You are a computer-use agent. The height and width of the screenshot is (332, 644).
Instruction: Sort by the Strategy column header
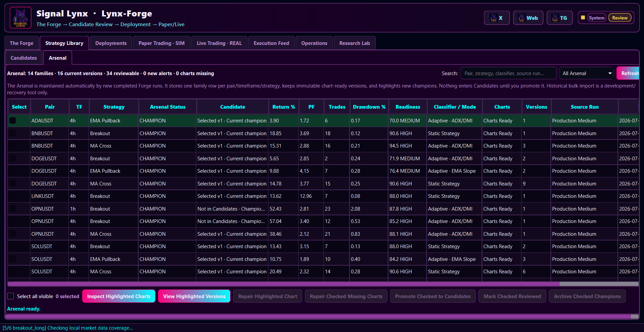point(114,107)
